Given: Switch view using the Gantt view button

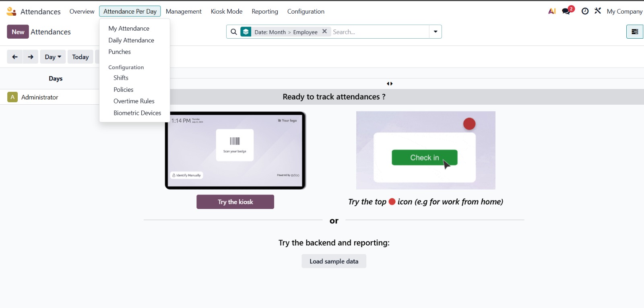Looking at the screenshot, I should click(x=634, y=32).
